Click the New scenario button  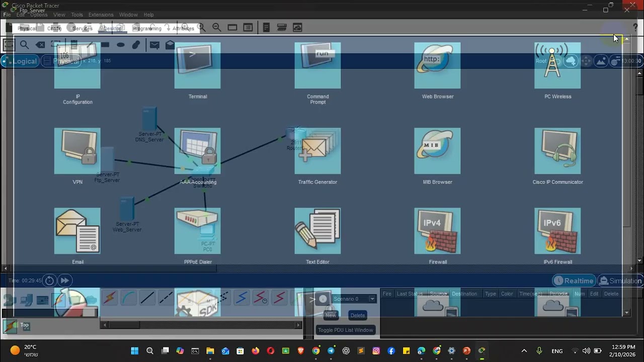pyautogui.click(x=331, y=315)
